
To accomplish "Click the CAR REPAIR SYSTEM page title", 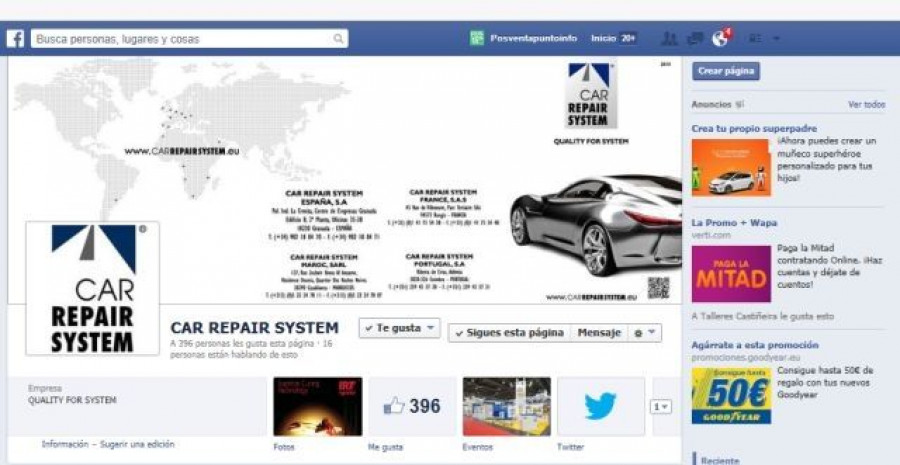I will [x=255, y=328].
